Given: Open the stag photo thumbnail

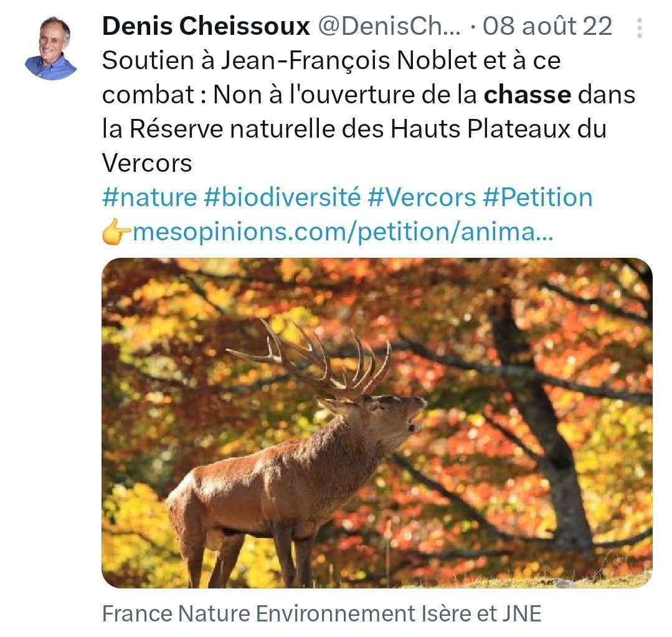Looking at the screenshot, I should 377,422.
